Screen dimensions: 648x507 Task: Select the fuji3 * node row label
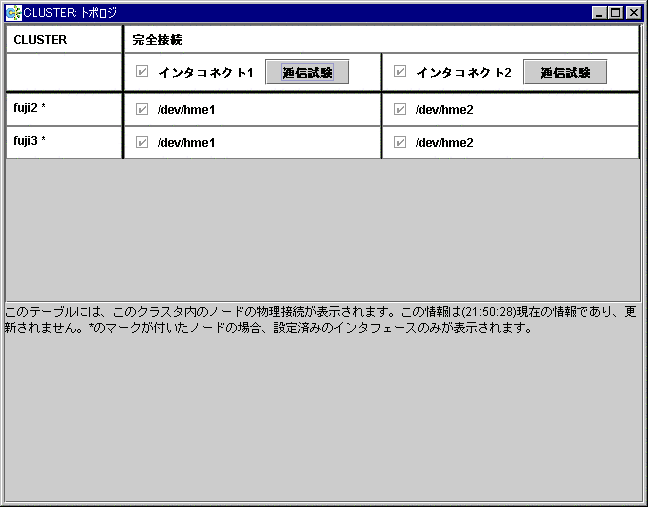(29, 141)
